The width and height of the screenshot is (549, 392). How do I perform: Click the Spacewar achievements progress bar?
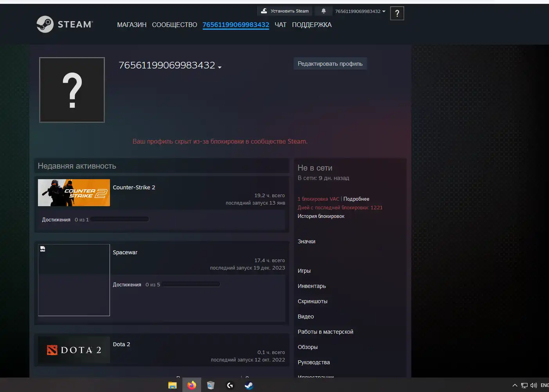tap(191, 284)
